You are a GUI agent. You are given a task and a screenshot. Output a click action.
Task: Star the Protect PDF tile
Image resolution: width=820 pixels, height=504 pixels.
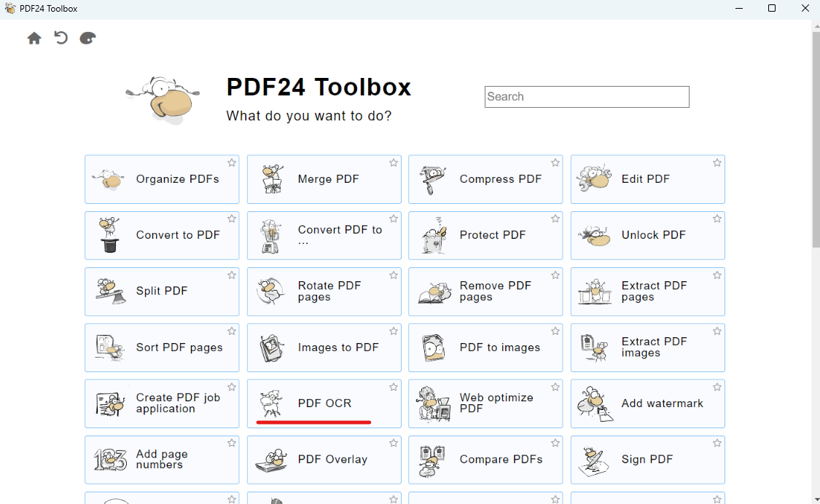pos(555,219)
